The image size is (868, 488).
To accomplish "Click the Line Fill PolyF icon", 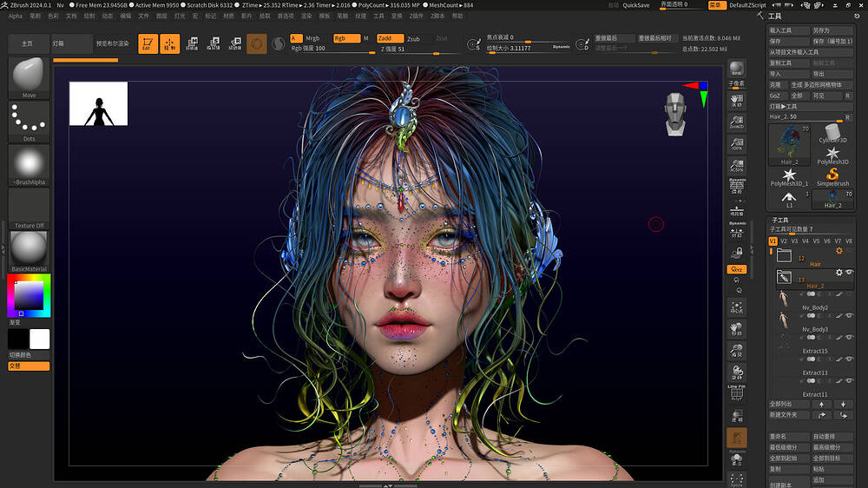I will 736,391.
